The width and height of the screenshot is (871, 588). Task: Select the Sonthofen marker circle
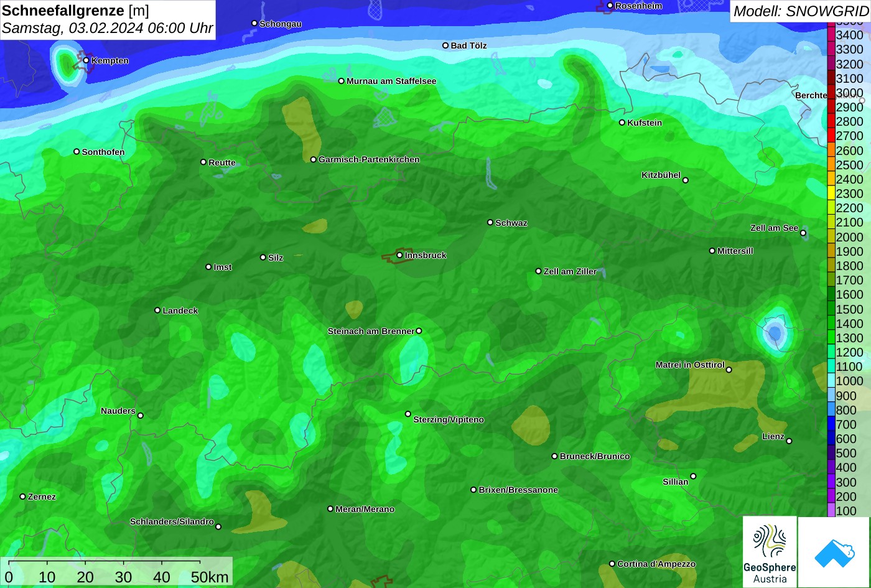pos(77,152)
